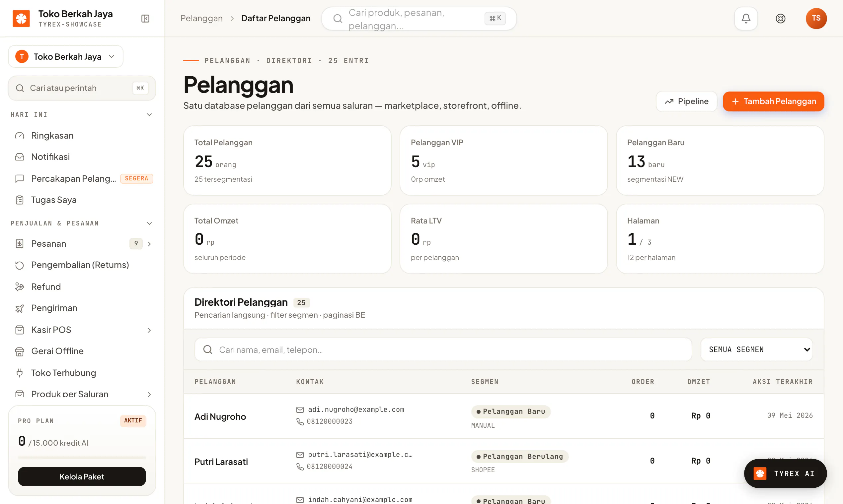843x504 pixels.
Task: Click the phone icon for Putri Larasati
Action: (x=300, y=467)
